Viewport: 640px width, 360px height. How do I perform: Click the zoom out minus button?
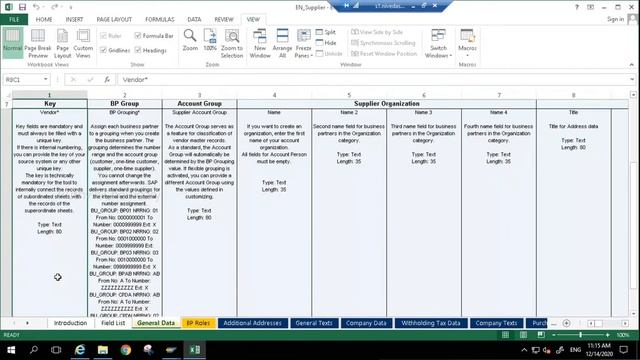(554, 335)
